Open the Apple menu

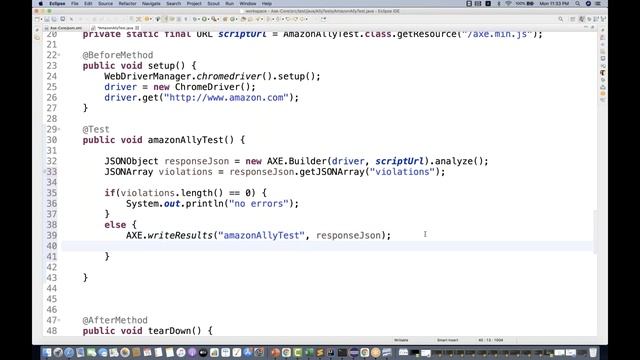(x=40, y=3)
